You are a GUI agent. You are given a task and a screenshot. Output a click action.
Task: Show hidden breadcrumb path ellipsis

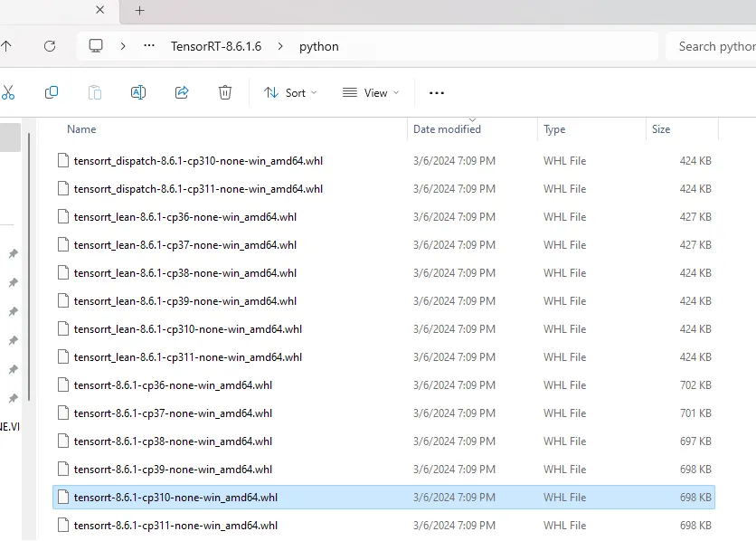[149, 46]
